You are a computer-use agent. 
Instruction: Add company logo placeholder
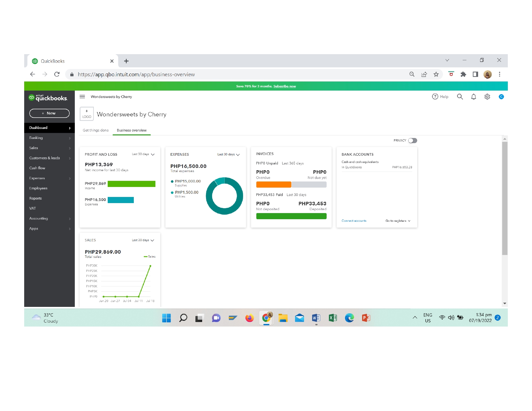pyautogui.click(x=87, y=114)
